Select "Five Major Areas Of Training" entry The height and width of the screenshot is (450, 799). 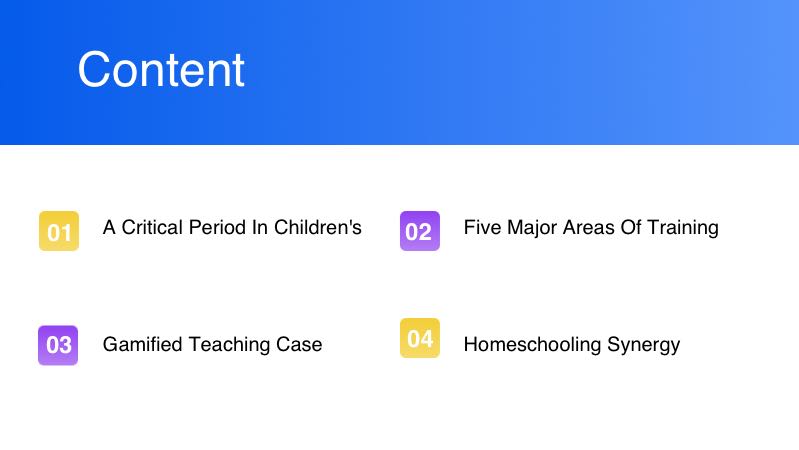[x=591, y=228]
